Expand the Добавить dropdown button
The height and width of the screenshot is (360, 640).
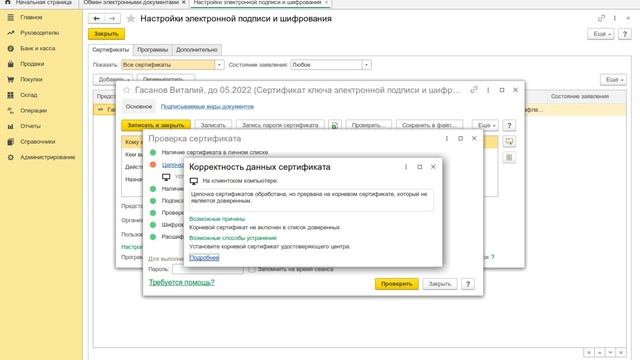coord(113,79)
